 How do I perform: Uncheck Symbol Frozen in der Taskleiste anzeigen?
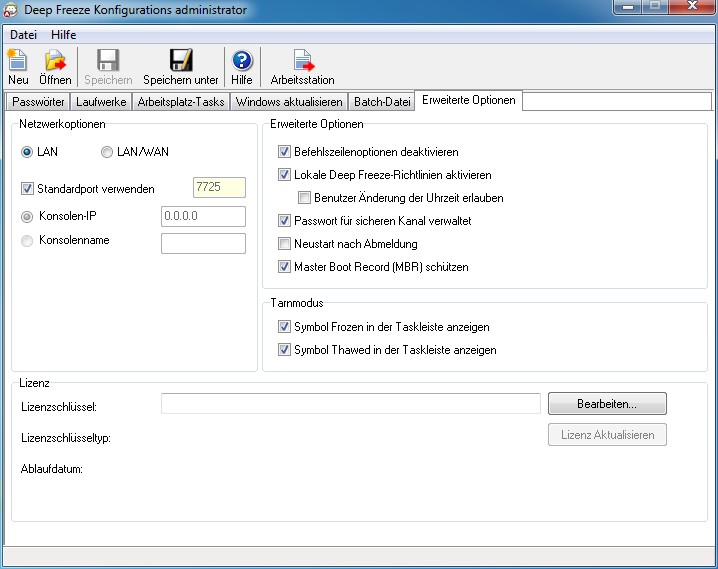point(284,326)
